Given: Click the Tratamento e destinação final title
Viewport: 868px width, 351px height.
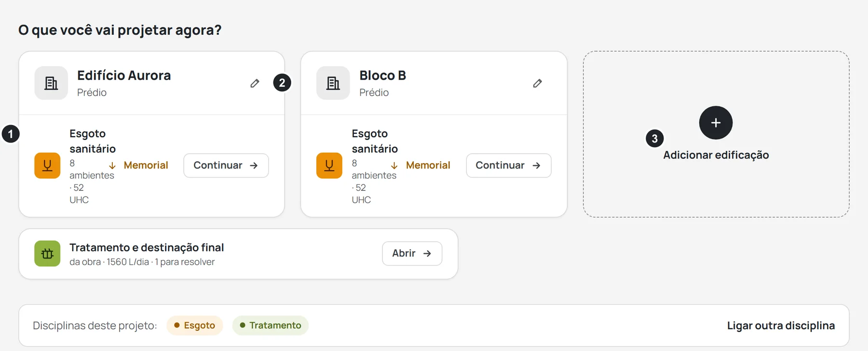Looking at the screenshot, I should 147,247.
